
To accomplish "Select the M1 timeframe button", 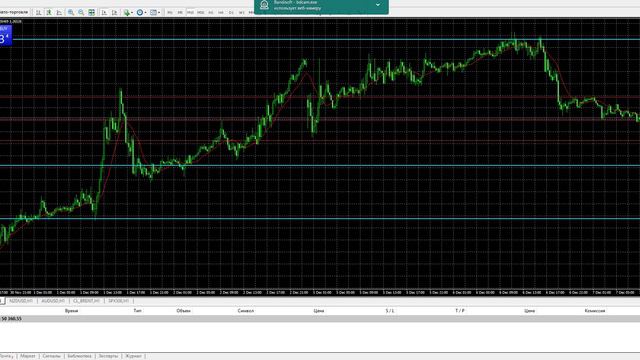I will 170,13.
